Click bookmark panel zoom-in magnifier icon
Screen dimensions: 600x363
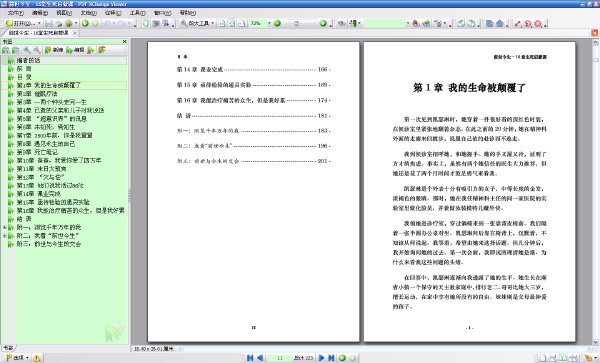coord(27,50)
